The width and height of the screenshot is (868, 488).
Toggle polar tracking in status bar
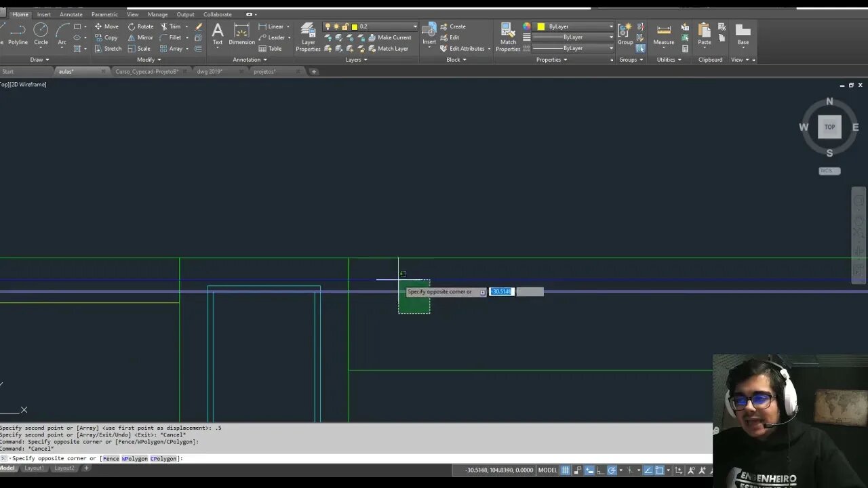pyautogui.click(x=612, y=470)
